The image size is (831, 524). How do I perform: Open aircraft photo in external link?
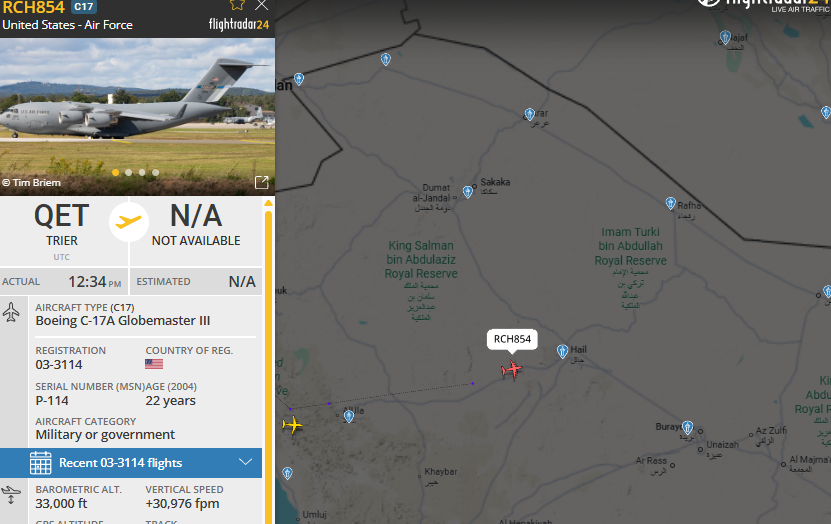(x=262, y=182)
